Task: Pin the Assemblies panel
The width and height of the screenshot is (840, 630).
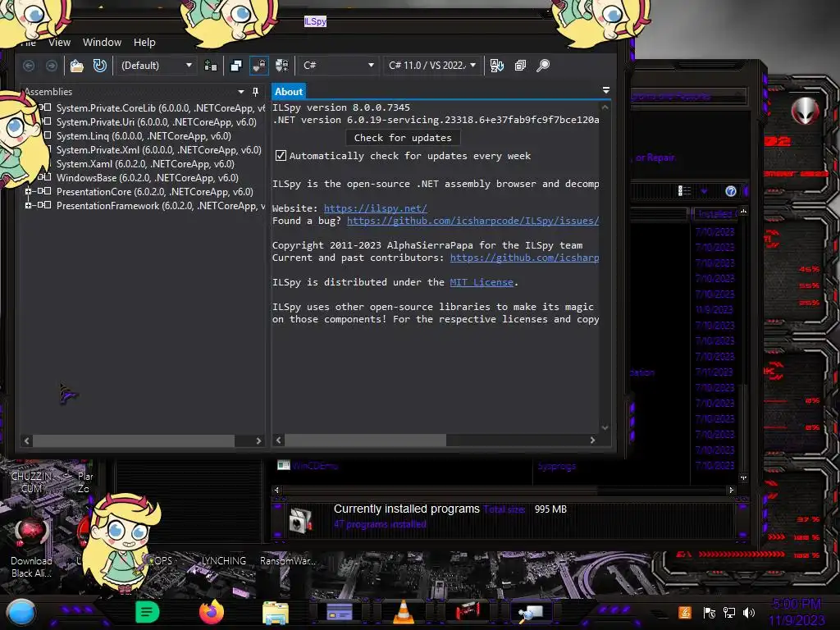Action: tap(256, 92)
